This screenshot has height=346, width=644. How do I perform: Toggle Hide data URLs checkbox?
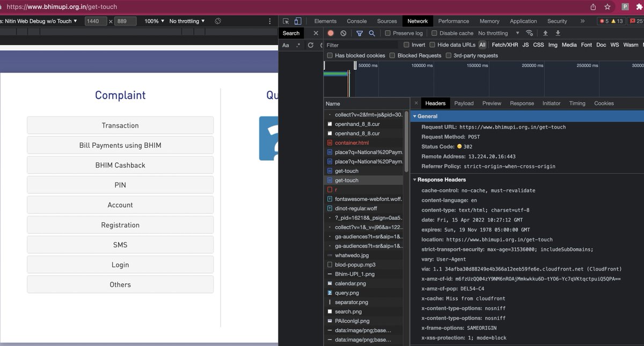[432, 45]
